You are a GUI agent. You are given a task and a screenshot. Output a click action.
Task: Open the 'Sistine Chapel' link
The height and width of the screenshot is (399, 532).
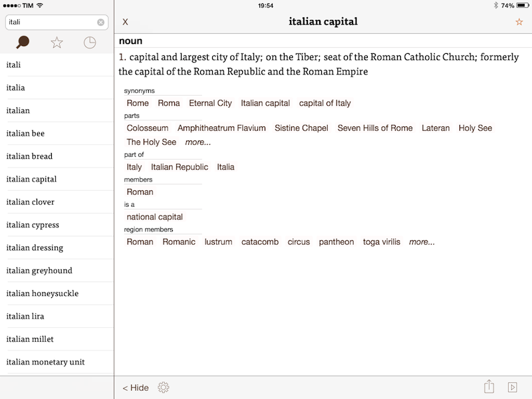click(x=301, y=128)
